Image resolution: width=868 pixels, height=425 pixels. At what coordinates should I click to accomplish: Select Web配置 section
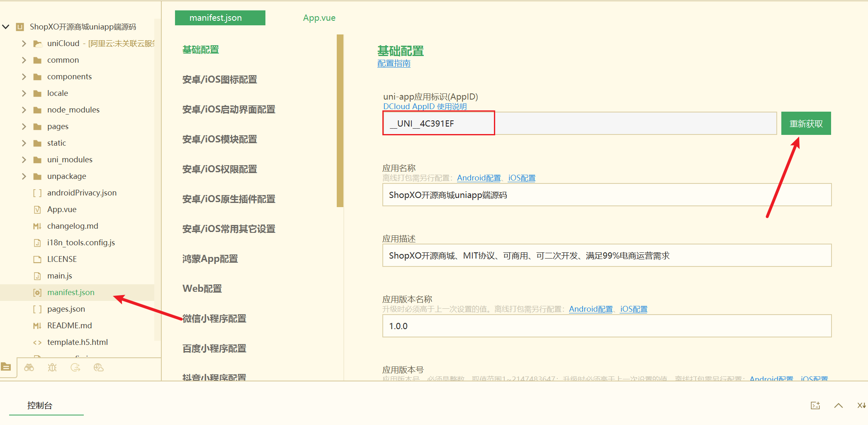tap(202, 289)
